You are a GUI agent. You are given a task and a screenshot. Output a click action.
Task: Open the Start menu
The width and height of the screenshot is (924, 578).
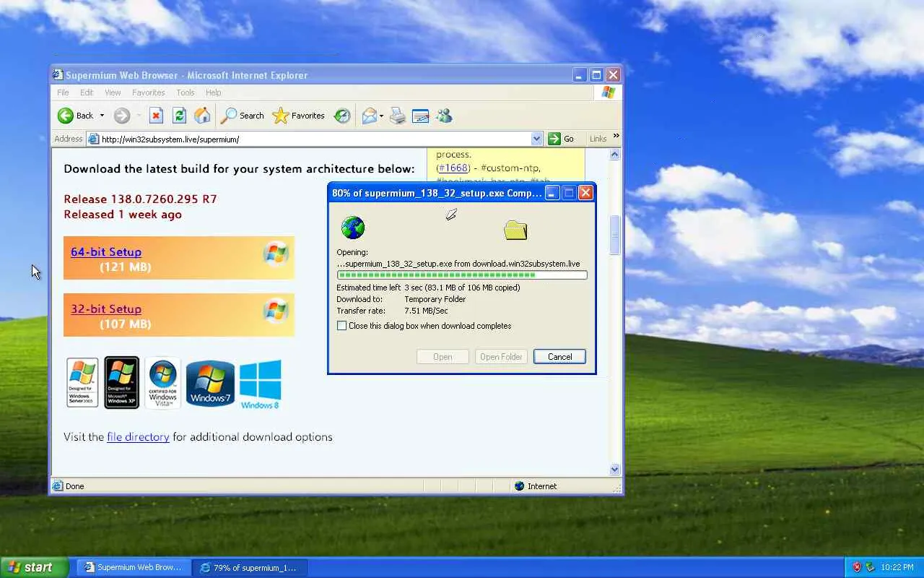(35, 567)
